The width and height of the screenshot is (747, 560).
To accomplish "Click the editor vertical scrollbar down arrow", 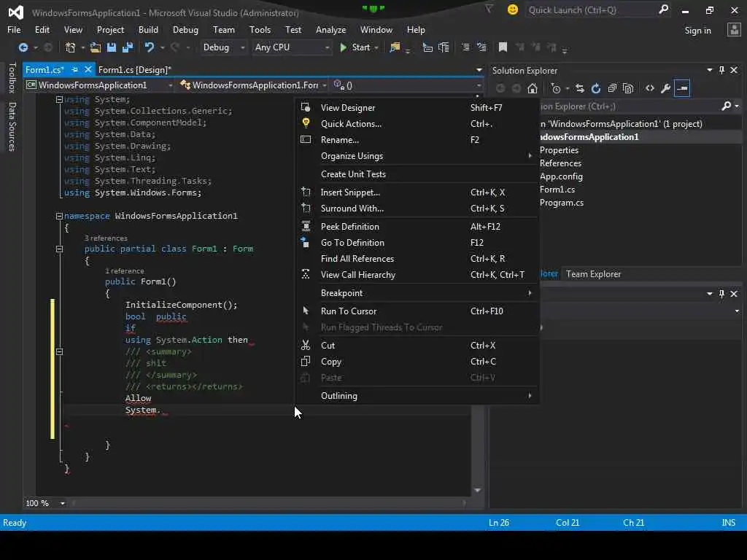I will pos(477,490).
